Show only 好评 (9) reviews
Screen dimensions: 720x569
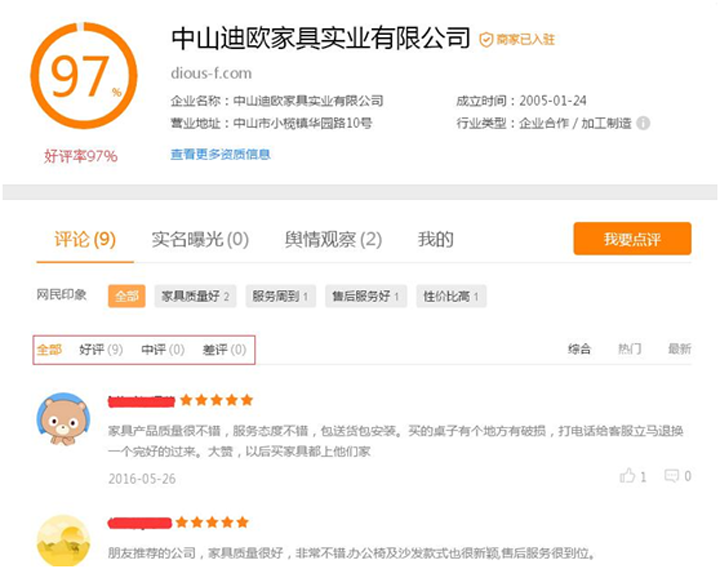tap(101, 350)
